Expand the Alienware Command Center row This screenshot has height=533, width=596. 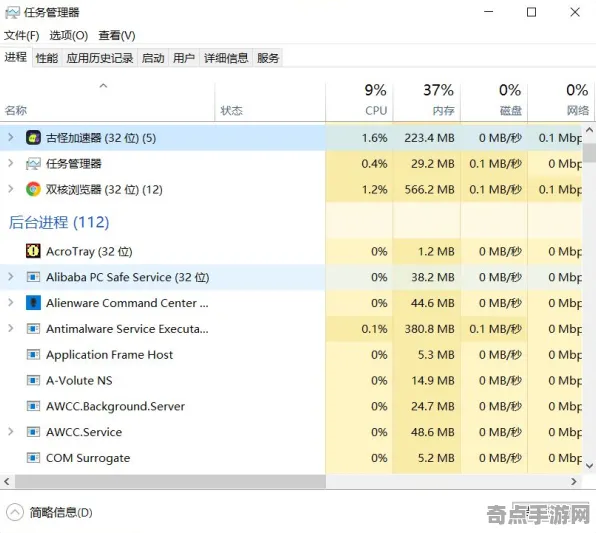pos(11,303)
